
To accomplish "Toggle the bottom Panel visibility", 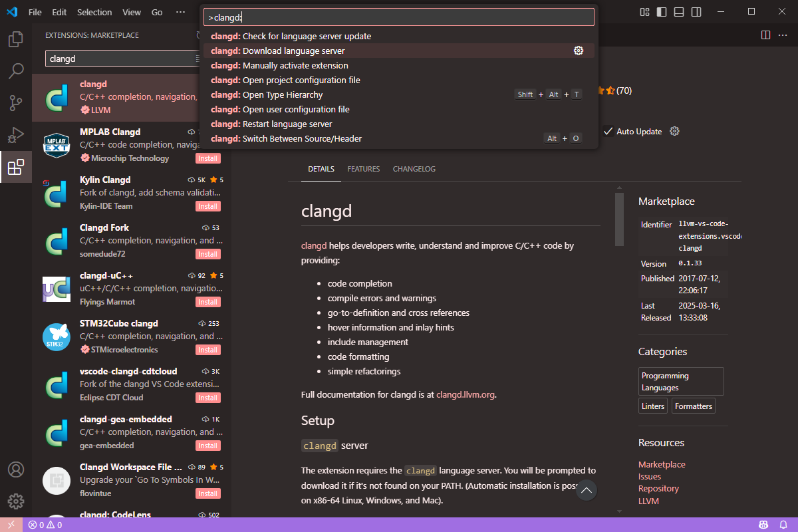I will click(679, 12).
